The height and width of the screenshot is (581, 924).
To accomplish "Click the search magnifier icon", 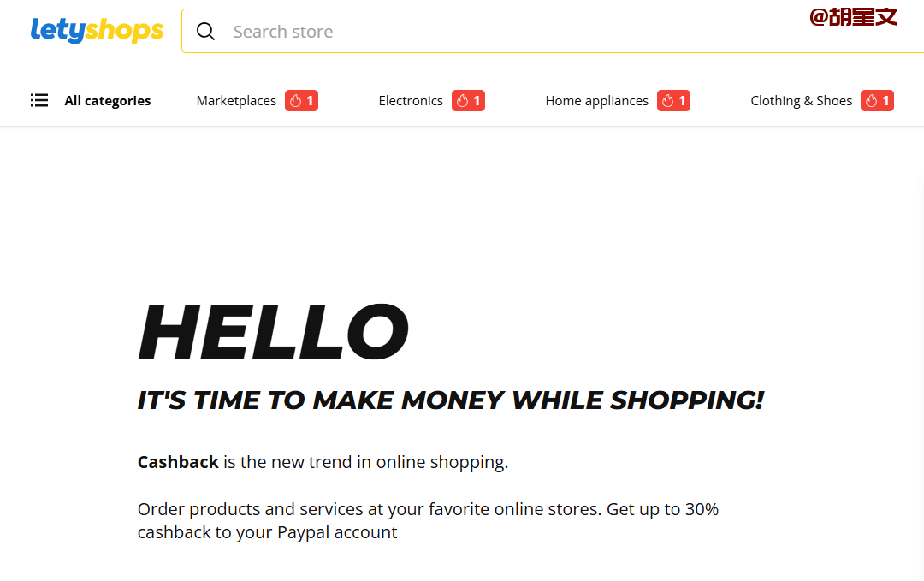I will click(205, 32).
